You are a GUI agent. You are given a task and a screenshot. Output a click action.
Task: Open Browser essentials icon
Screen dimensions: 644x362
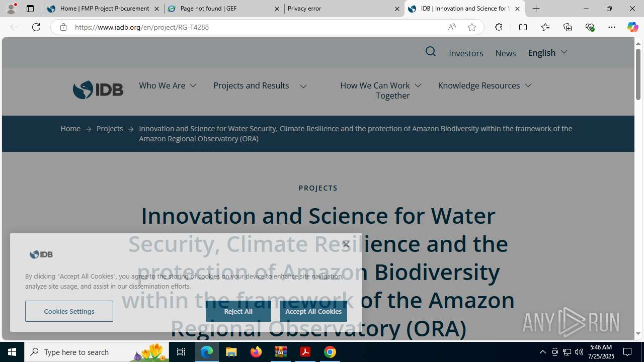point(590,27)
